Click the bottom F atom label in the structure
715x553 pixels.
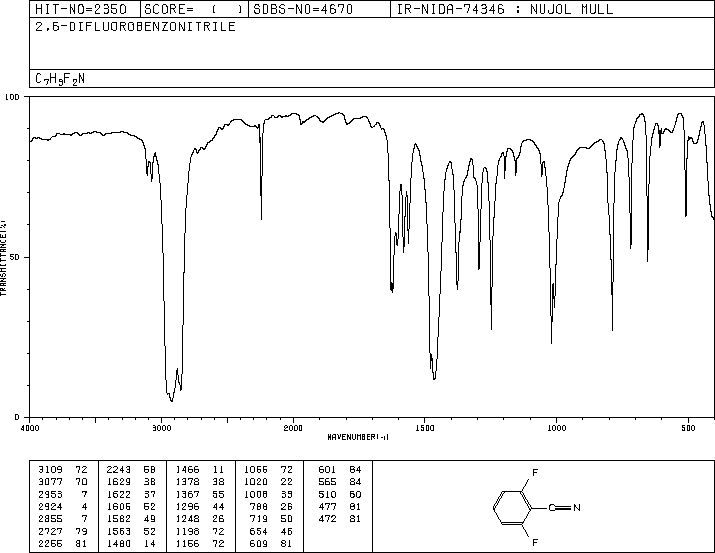[535, 543]
